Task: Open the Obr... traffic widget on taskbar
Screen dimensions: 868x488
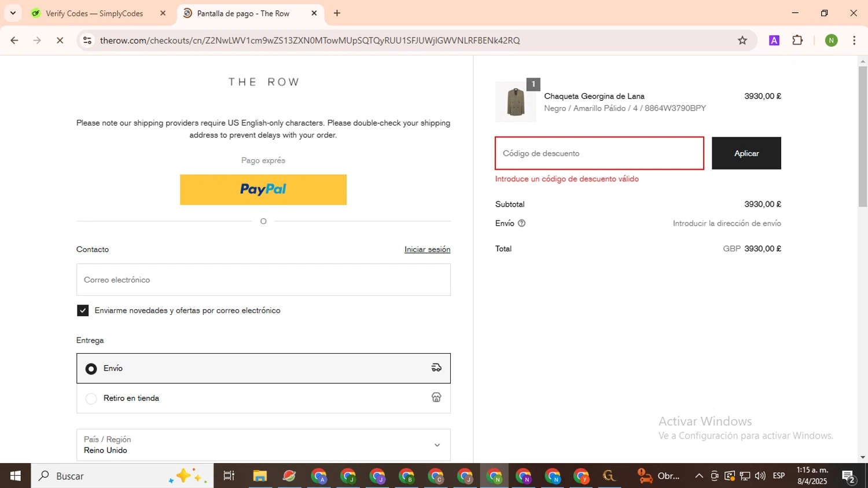Action: pyautogui.click(x=659, y=476)
